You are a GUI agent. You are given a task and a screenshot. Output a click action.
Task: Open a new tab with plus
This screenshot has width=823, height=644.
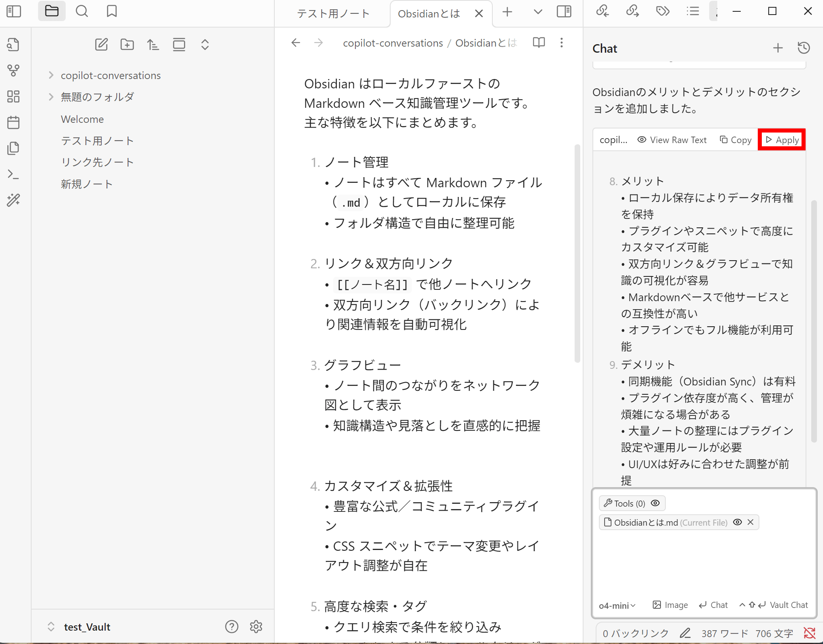pyautogui.click(x=507, y=12)
